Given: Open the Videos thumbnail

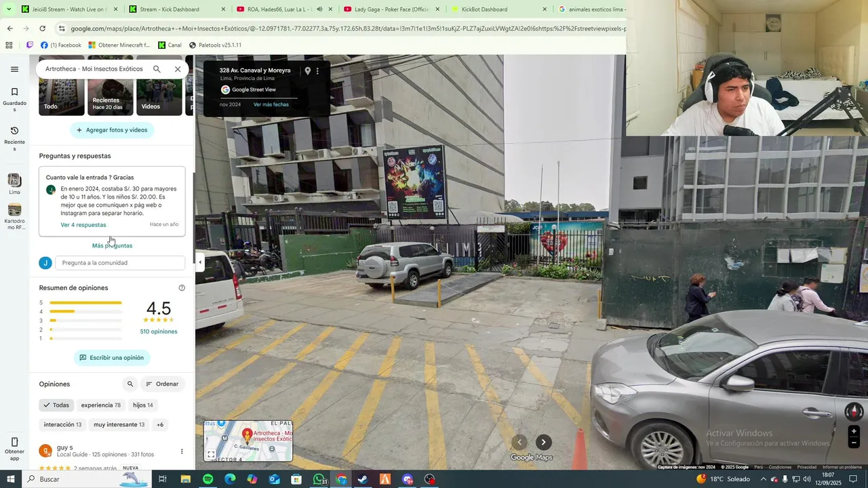Looking at the screenshot, I should point(159,97).
